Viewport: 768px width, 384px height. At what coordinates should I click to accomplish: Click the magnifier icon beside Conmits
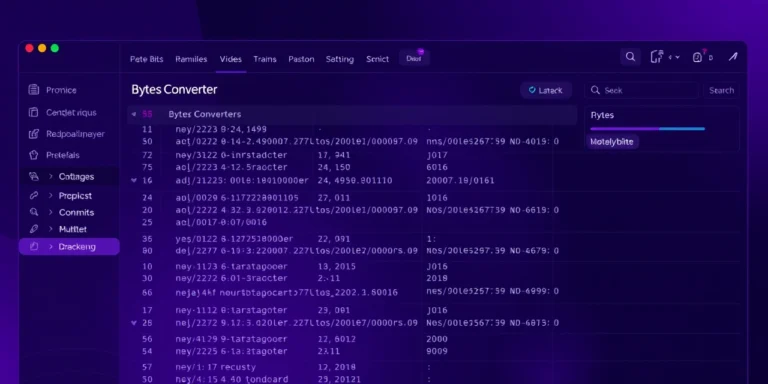33,212
